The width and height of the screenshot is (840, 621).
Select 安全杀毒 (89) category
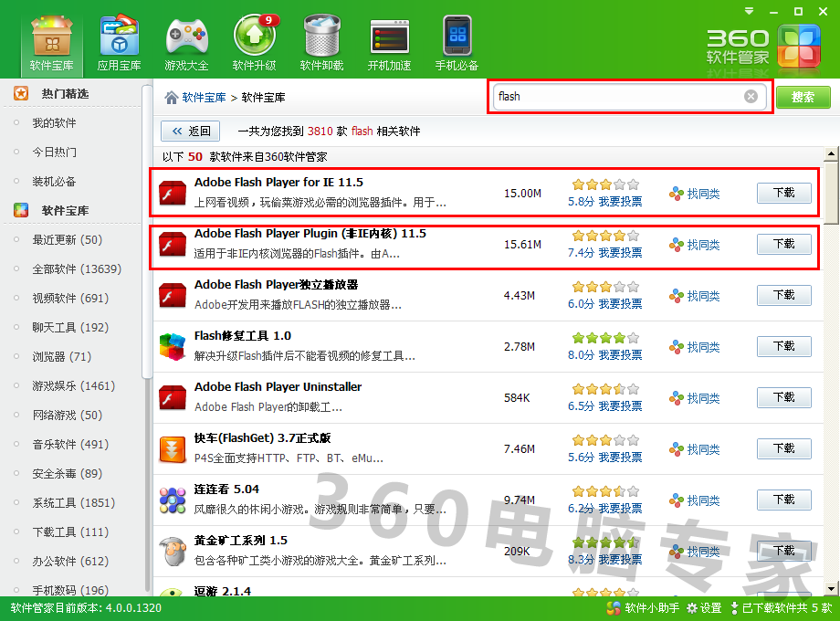67,474
